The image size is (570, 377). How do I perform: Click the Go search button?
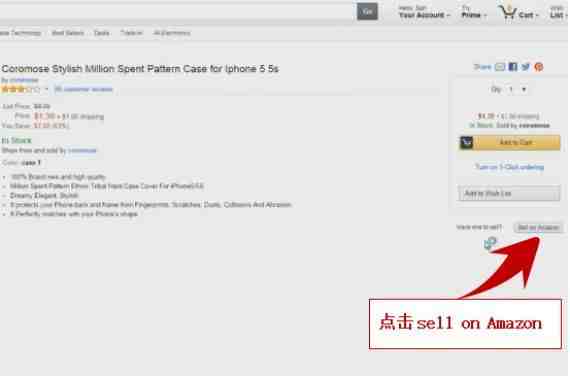pyautogui.click(x=367, y=11)
